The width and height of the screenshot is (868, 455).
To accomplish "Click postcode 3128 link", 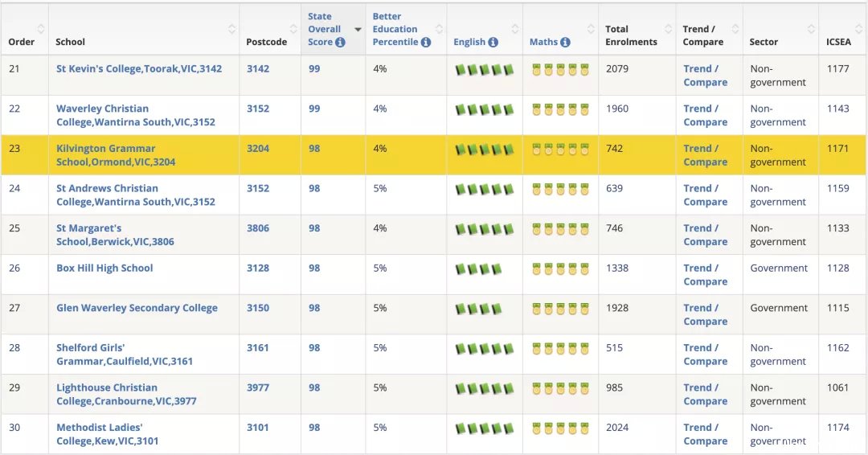I will coord(258,268).
